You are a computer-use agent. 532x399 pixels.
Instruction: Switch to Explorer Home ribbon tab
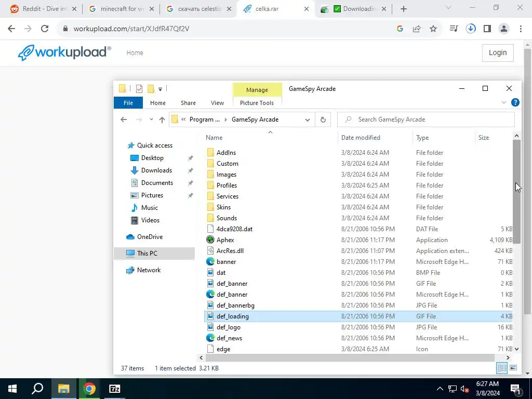point(158,103)
